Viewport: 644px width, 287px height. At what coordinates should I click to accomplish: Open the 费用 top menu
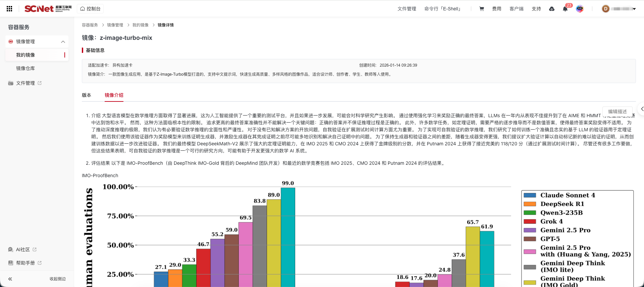[x=497, y=9]
